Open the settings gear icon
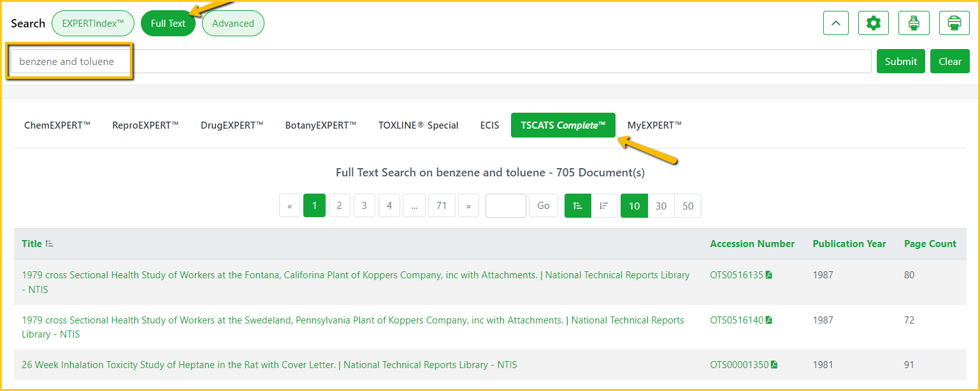The image size is (980, 391). [x=873, y=24]
